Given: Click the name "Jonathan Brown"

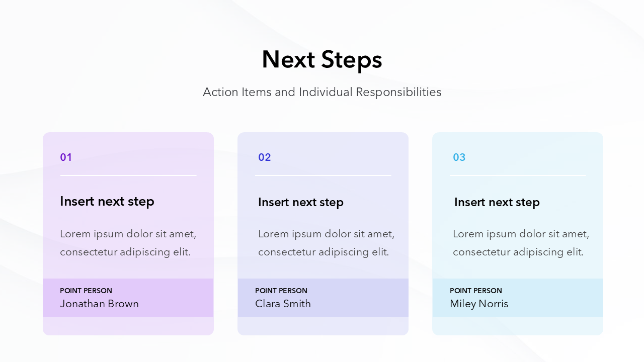Looking at the screenshot, I should (x=99, y=304).
